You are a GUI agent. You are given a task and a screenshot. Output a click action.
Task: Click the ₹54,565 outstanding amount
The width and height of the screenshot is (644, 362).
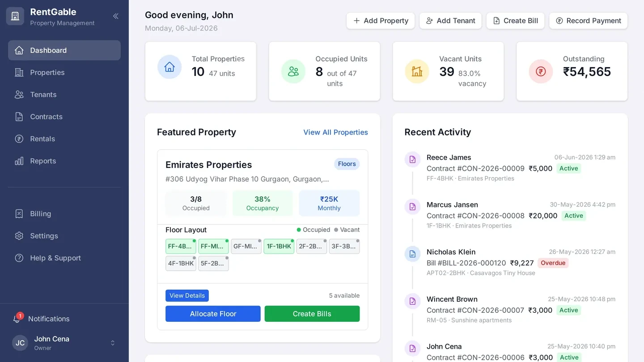[x=587, y=72]
